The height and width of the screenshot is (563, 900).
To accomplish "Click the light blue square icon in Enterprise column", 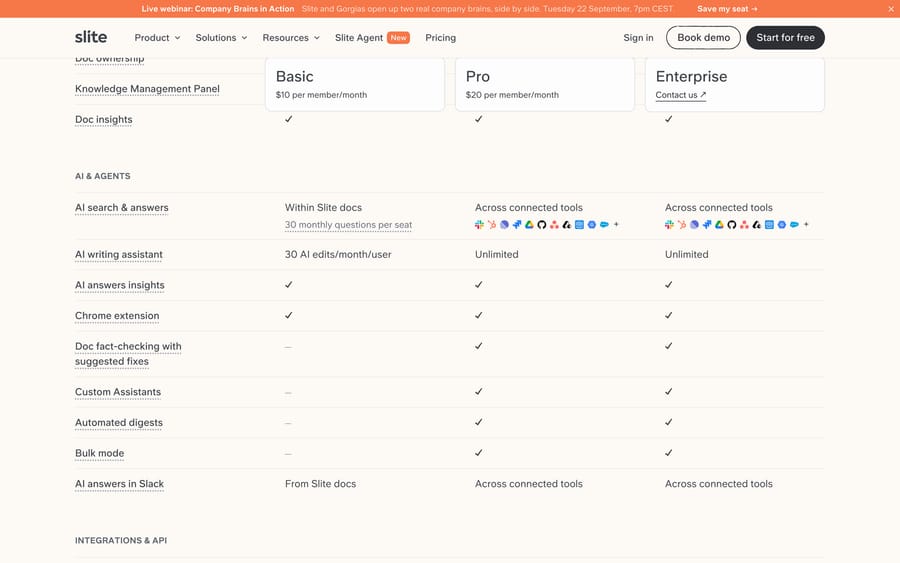I will point(769,224).
